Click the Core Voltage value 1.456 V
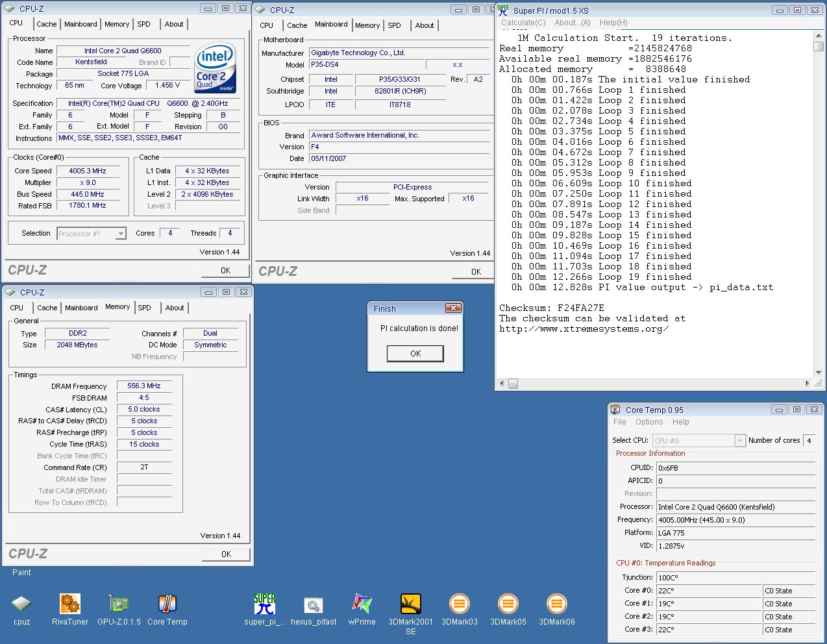 pos(168,85)
